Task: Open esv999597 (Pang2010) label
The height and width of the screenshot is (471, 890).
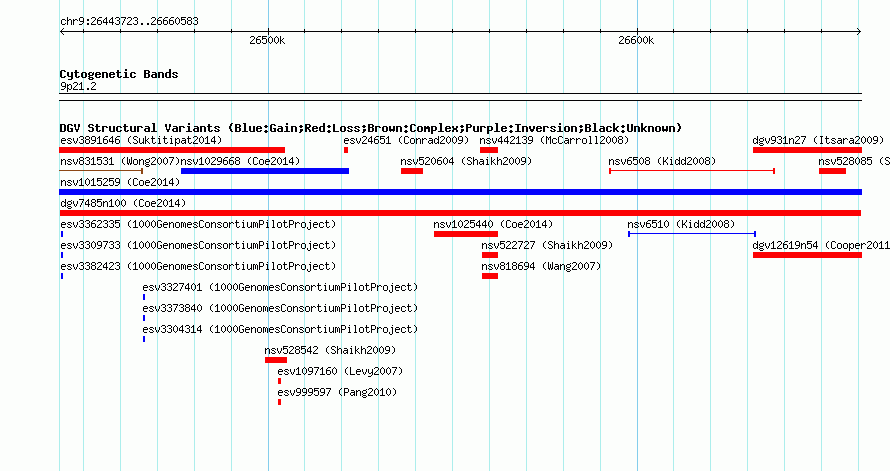Action: pyautogui.click(x=337, y=392)
